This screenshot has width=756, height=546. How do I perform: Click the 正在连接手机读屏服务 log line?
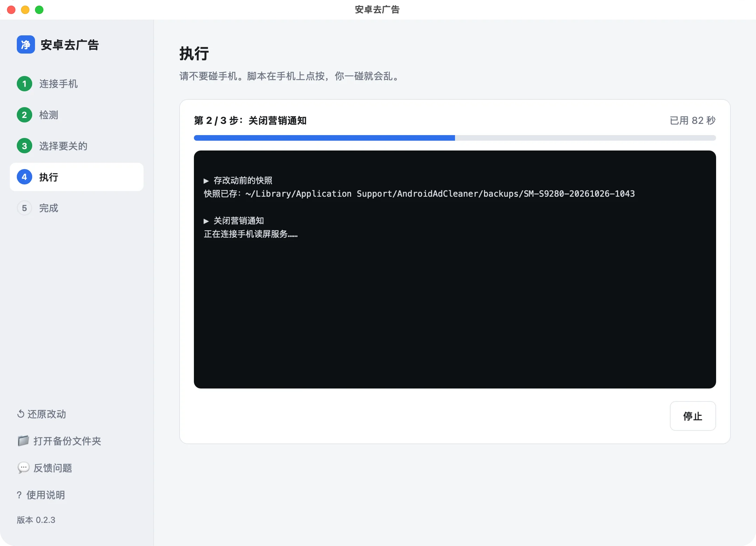pos(251,234)
